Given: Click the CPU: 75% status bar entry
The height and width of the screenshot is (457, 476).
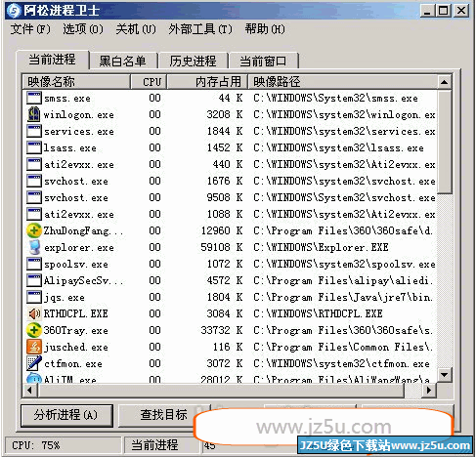Looking at the screenshot, I should click(x=36, y=445).
